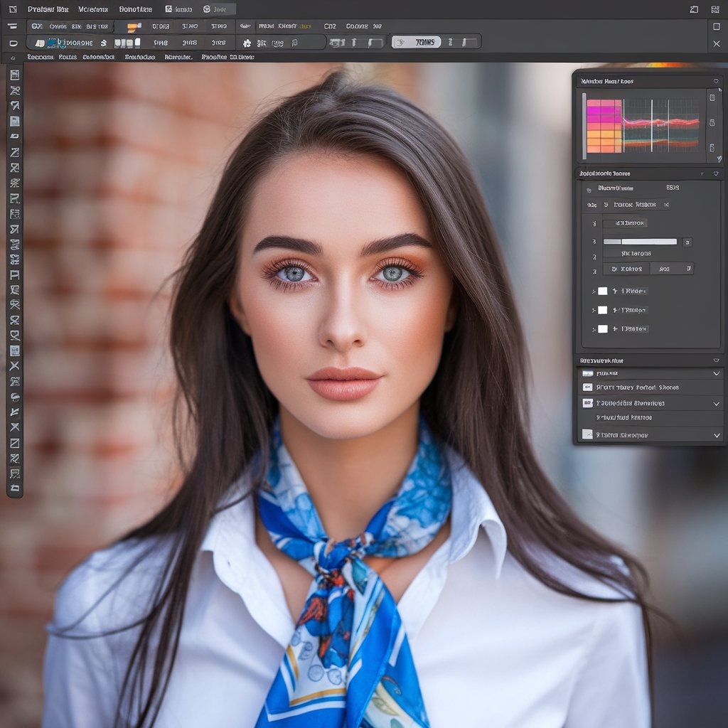The image size is (728, 728).
Task: Expand the last row chevron in the bottom panel
Action: [716, 434]
